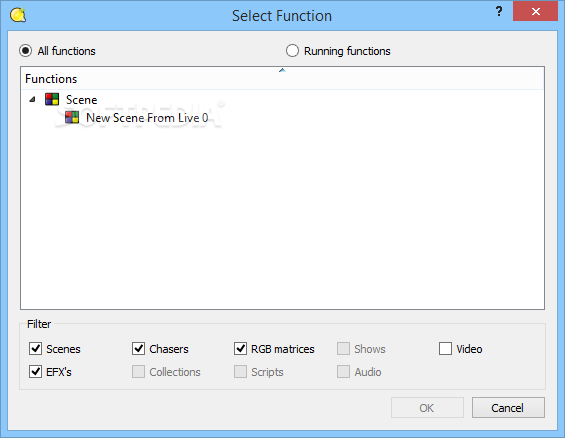Uncheck the RGB matrices filter checkbox
The height and width of the screenshot is (438, 565).
point(240,349)
